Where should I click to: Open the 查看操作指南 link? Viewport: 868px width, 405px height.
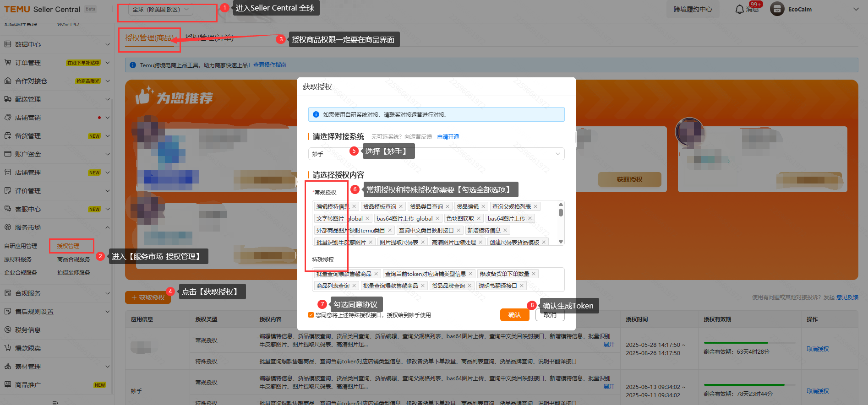270,65
